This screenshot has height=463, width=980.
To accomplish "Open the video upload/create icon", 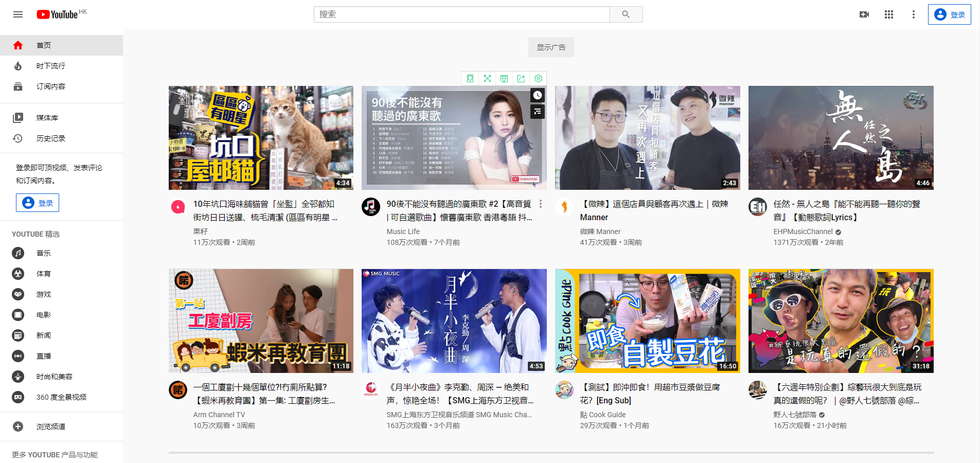I will click(x=864, y=14).
